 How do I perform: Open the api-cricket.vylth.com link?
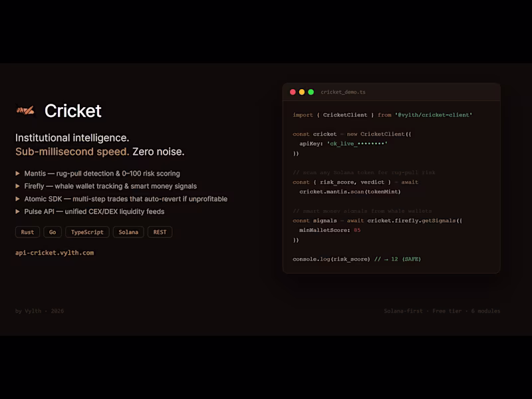[54, 253]
